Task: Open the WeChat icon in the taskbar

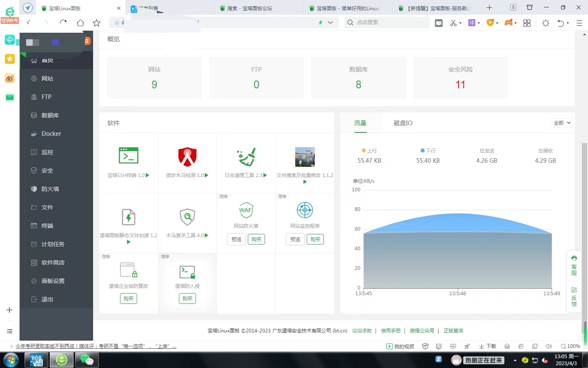Action: 87,360
